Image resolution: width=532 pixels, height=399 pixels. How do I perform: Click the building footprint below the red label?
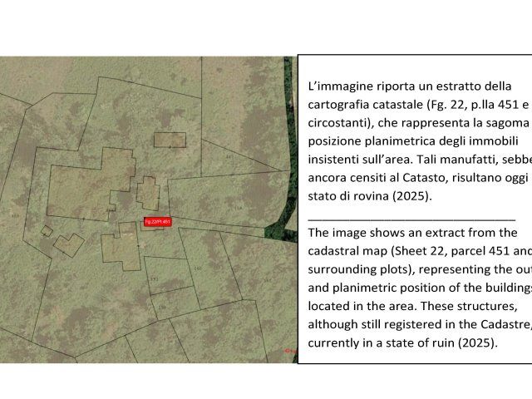click(x=121, y=249)
